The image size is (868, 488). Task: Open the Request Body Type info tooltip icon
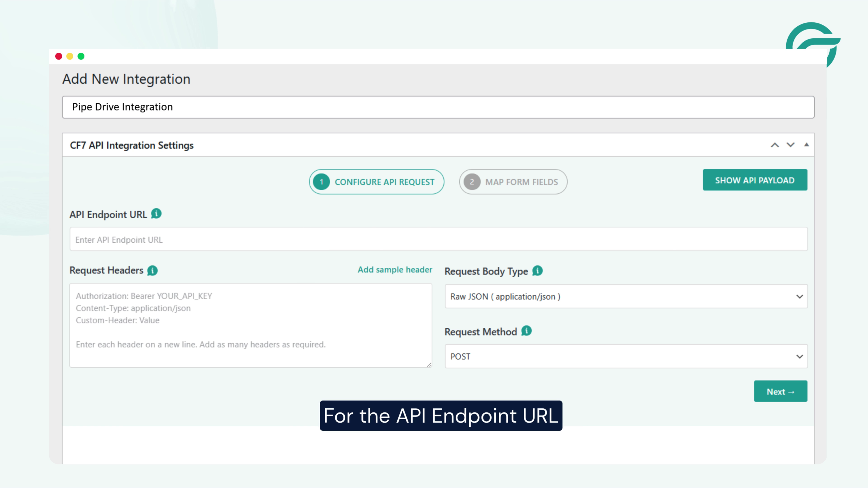click(537, 271)
